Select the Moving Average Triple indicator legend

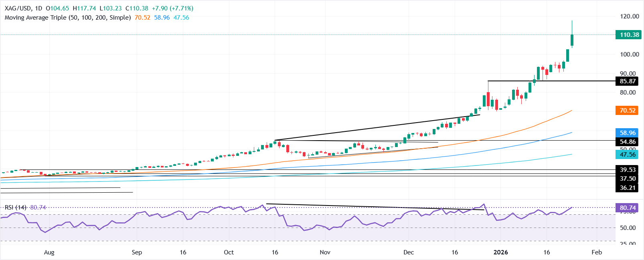(68, 18)
